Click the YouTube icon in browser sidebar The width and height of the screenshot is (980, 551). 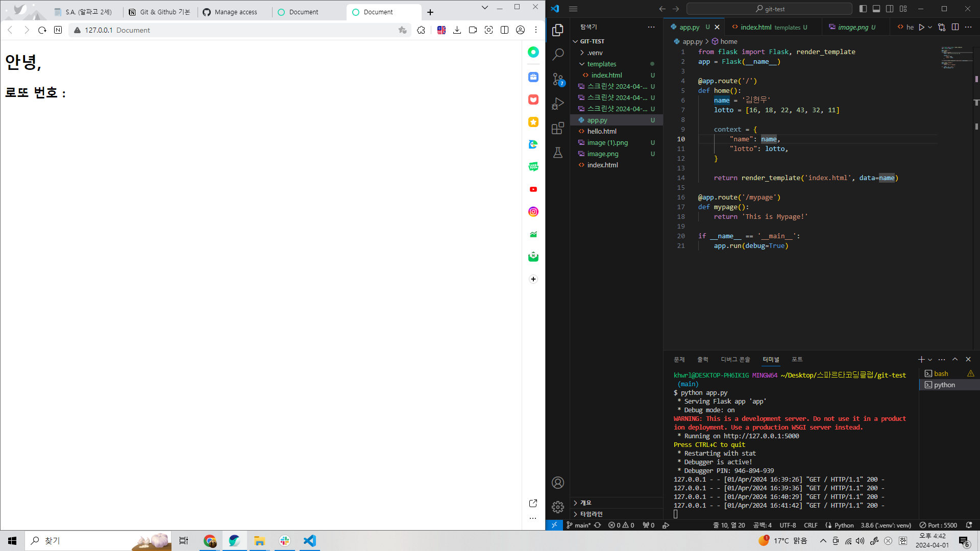pos(533,189)
